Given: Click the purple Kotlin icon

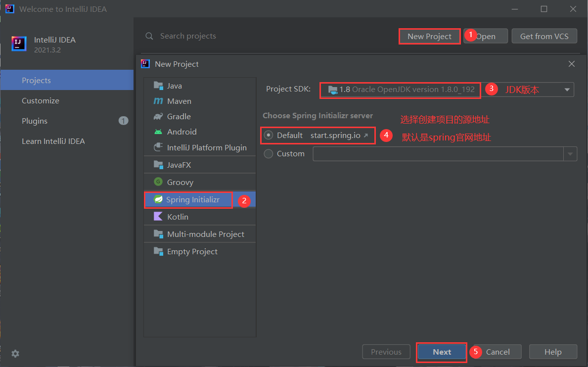Looking at the screenshot, I should click(158, 216).
